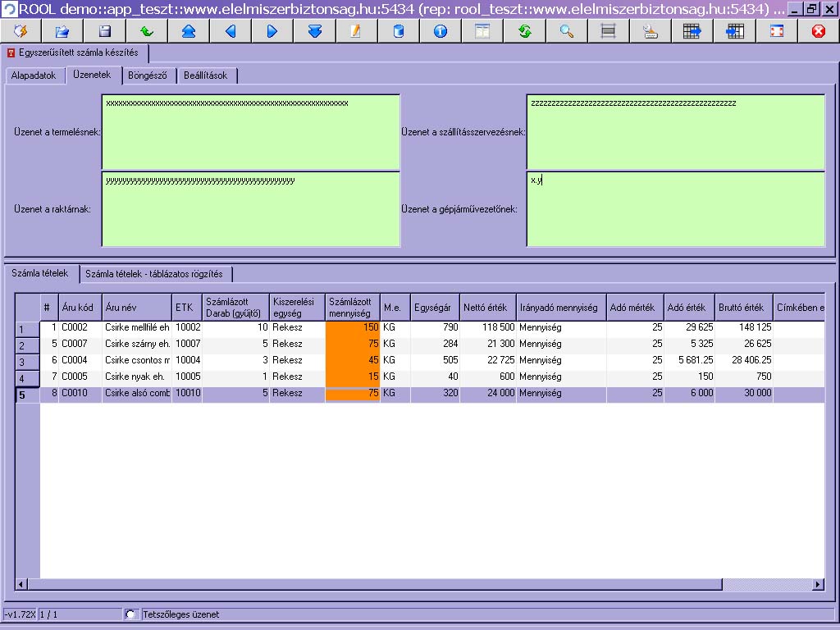
Task: Go to previous record with left arrow
Action: tap(231, 31)
